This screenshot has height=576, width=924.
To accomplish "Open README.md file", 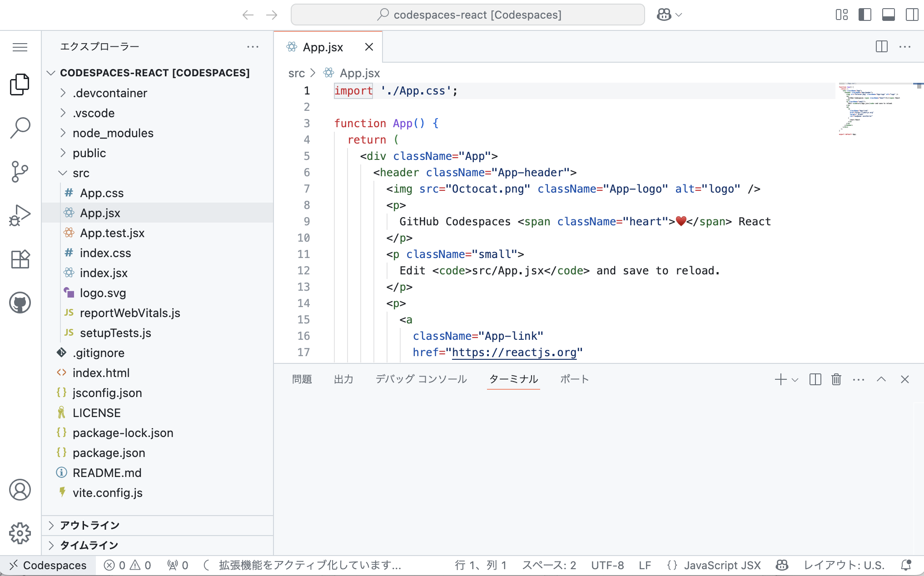I will coord(157,472).
